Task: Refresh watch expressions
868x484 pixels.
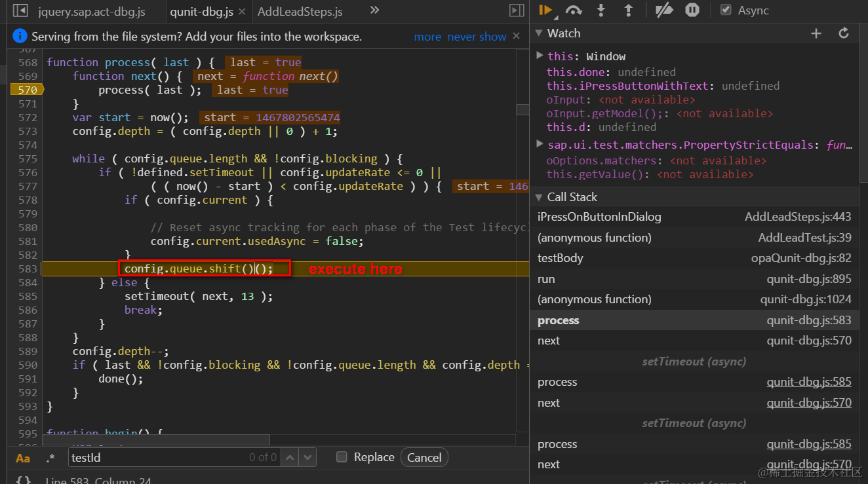Action: (844, 33)
